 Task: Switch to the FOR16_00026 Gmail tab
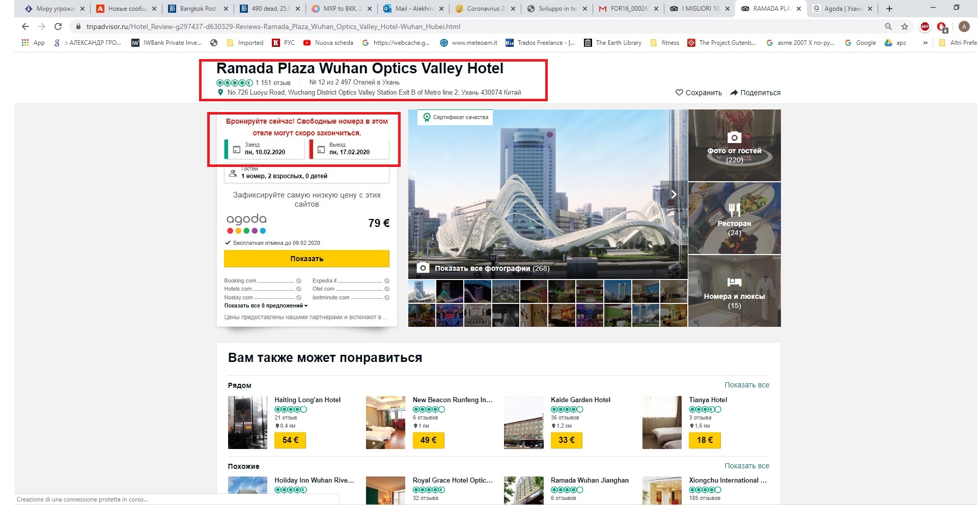tap(629, 9)
